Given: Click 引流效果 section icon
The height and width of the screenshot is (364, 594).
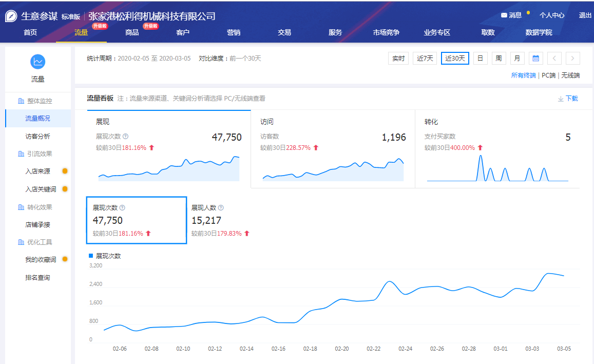Looking at the screenshot, I should coord(21,154).
